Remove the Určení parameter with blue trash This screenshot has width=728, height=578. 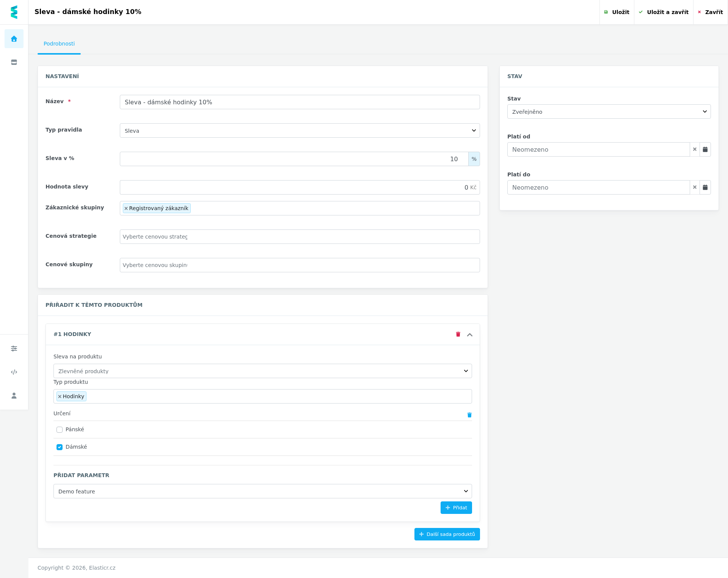pos(469,415)
